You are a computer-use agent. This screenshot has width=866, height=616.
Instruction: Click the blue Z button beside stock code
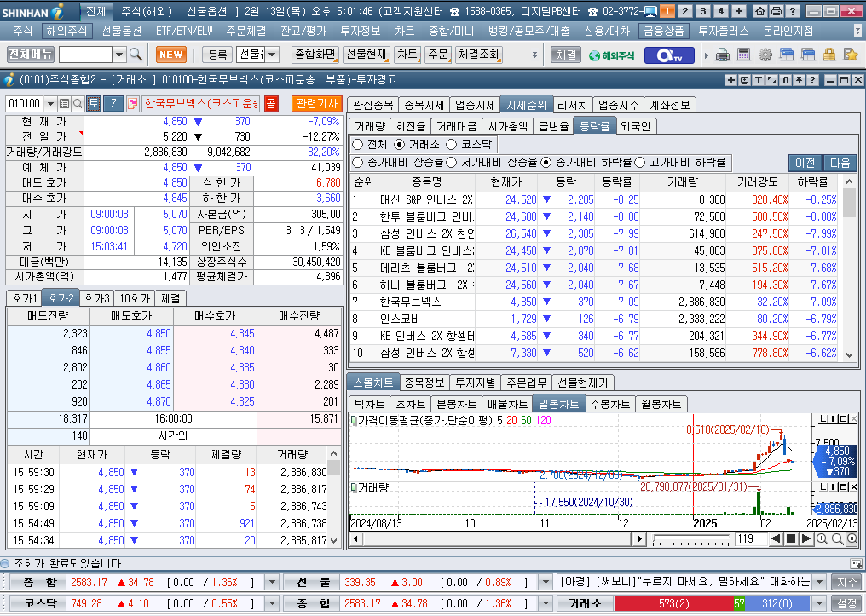point(113,103)
